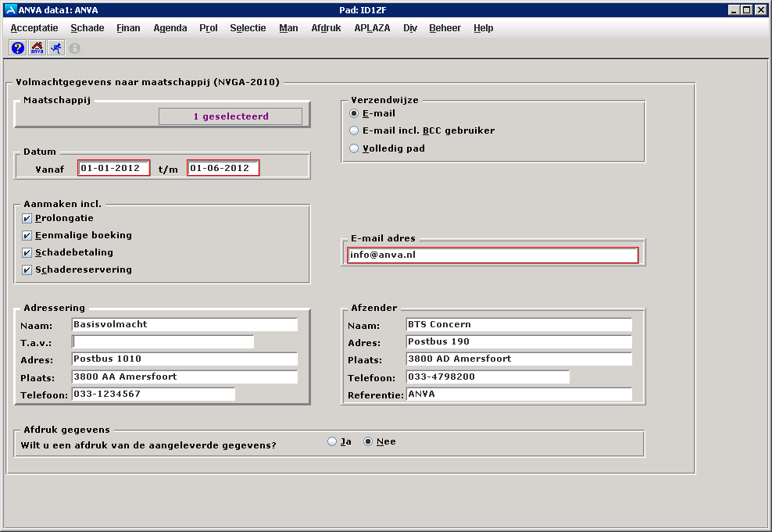772x532 pixels.
Task: Click the ANVA application icon in the titlebar
Action: pos(10,9)
